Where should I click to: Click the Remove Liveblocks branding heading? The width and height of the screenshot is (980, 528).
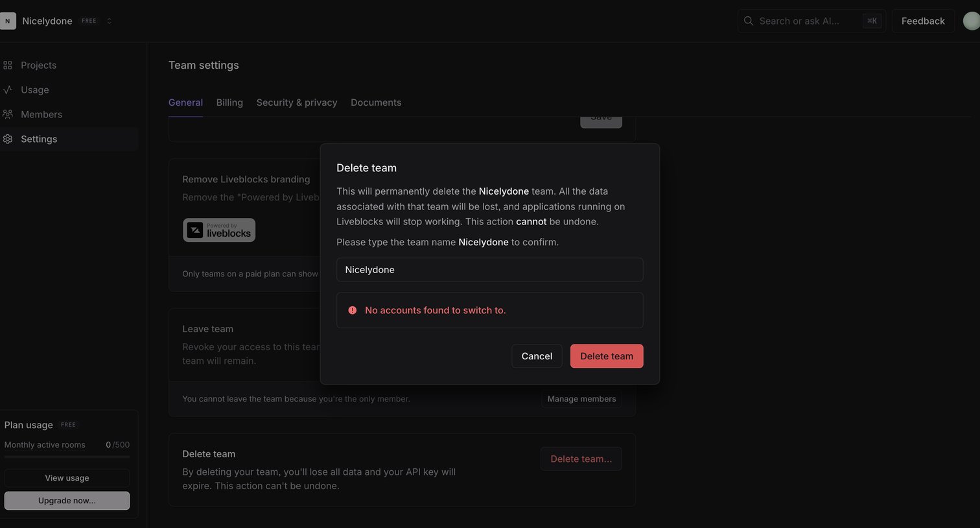246,179
